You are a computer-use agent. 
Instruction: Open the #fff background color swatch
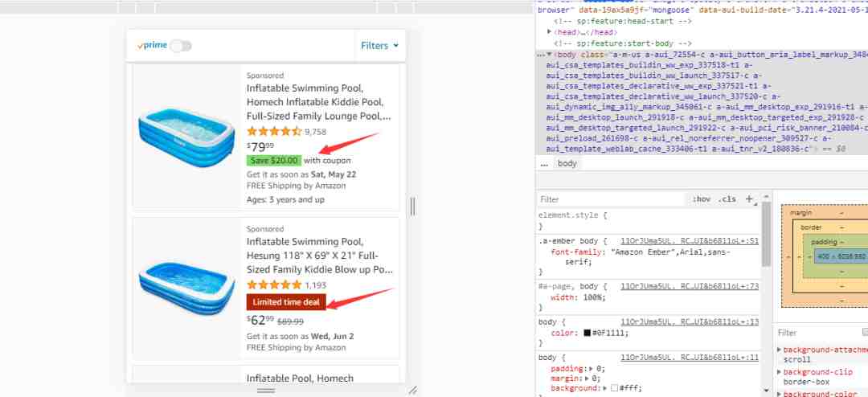[x=614, y=389]
